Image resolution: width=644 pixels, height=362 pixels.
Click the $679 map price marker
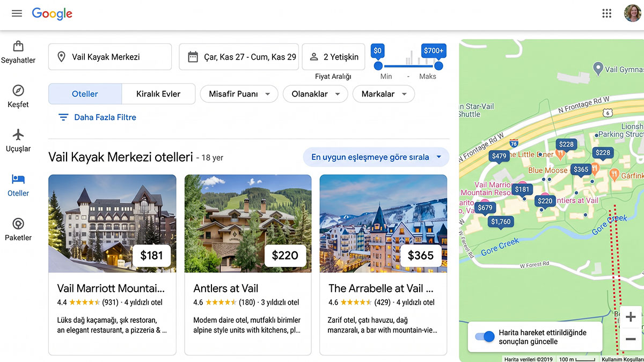pyautogui.click(x=485, y=207)
